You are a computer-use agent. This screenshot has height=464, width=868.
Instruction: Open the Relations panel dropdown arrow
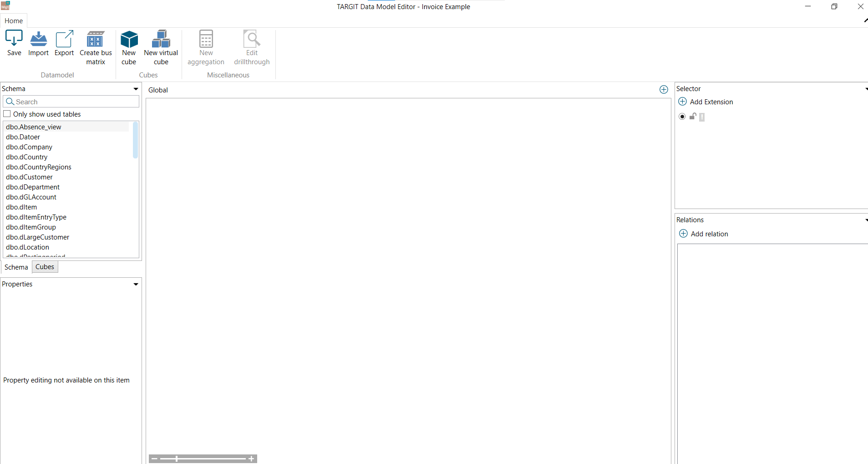coord(866,220)
